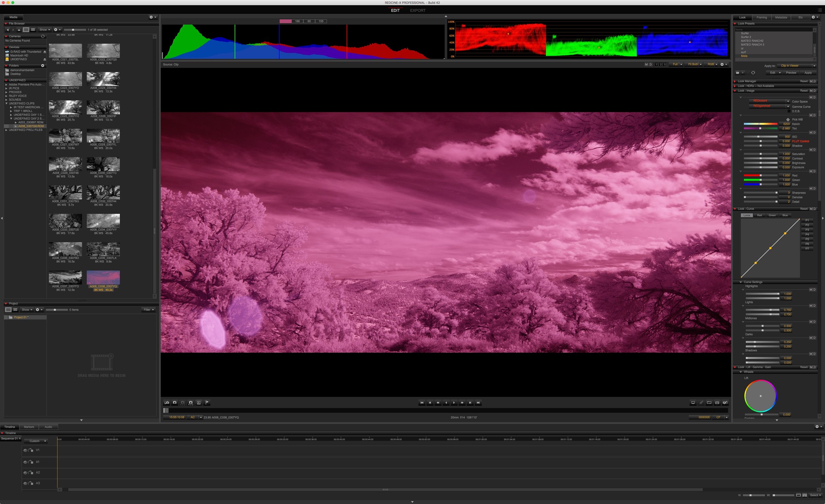Click the Lift color wheel
This screenshot has height=504, width=825.
[x=760, y=396]
